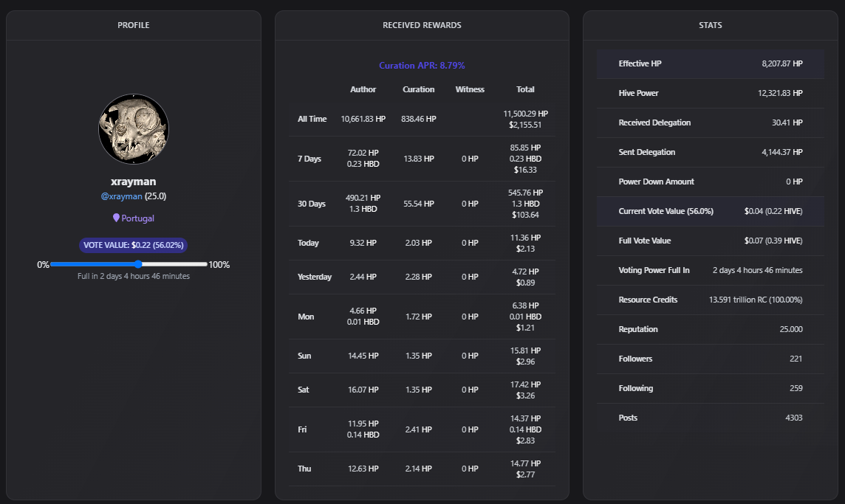Click the vote value slider handle
The image size is (845, 504).
[138, 264]
